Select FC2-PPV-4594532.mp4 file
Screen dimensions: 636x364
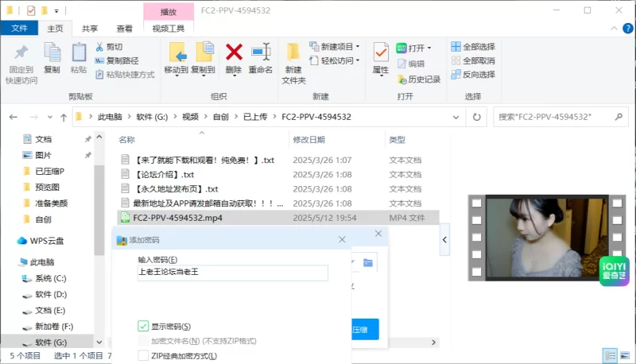click(x=277, y=218)
